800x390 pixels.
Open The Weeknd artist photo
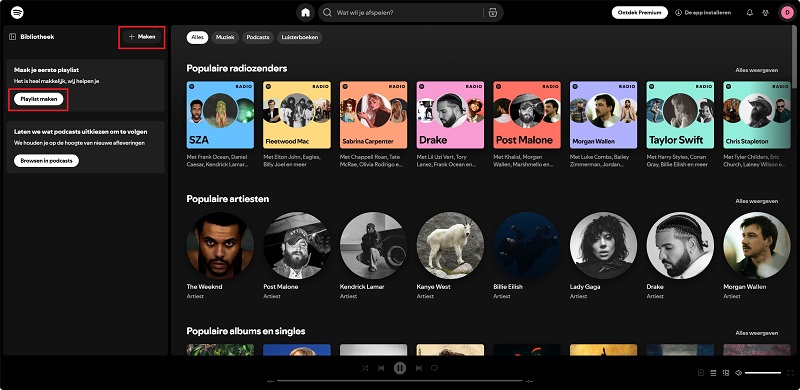(220, 246)
